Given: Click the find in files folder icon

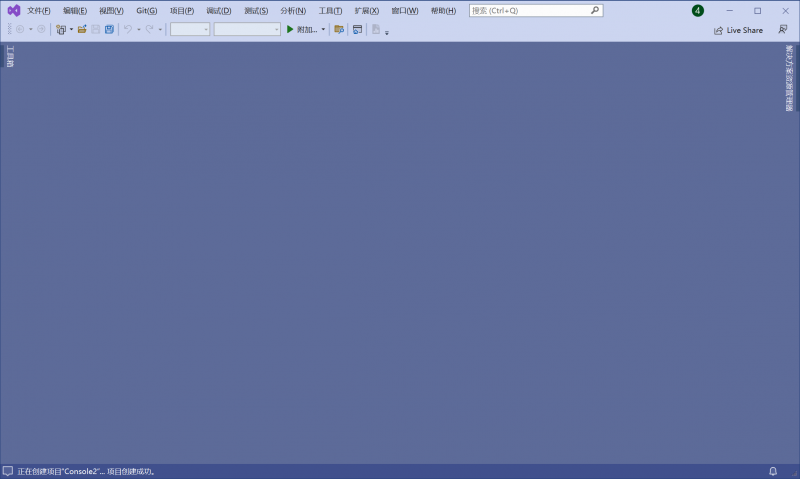Looking at the screenshot, I should coord(339,29).
